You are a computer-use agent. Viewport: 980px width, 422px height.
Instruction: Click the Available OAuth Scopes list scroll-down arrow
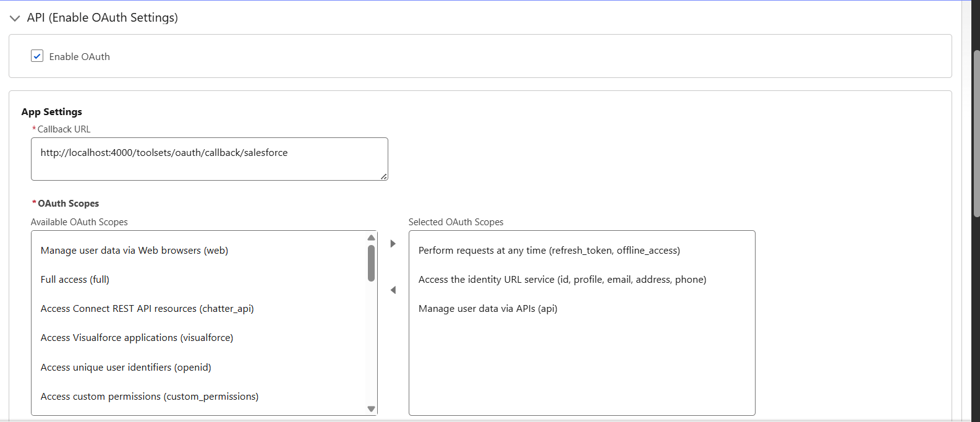pos(371,409)
